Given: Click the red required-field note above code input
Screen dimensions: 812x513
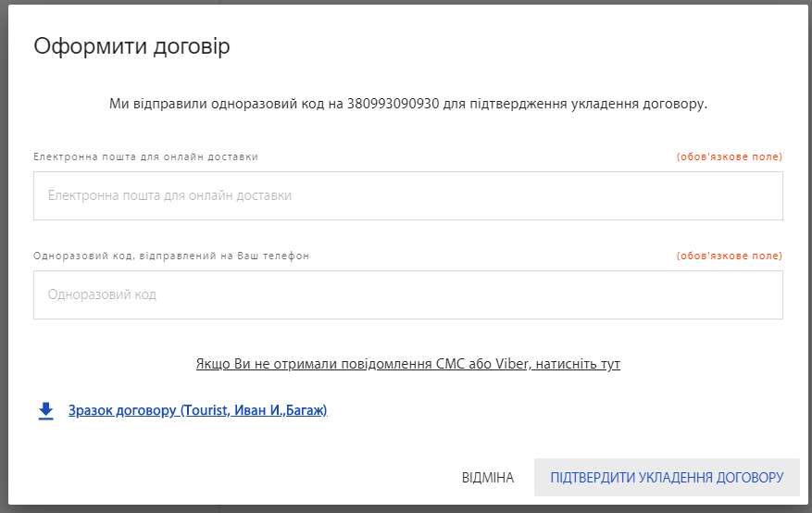Looking at the screenshot, I should (729, 256).
